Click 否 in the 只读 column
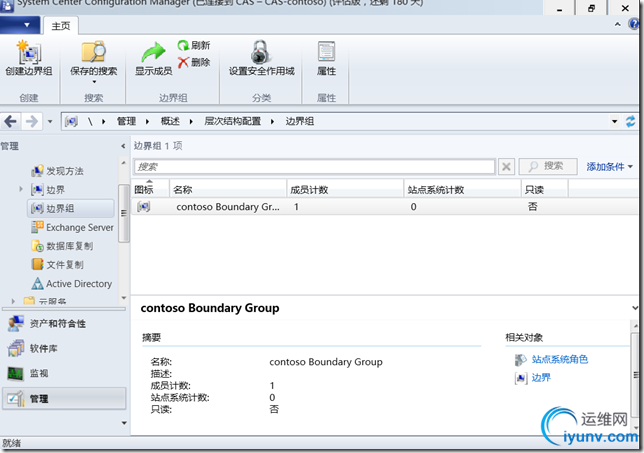 click(x=532, y=207)
